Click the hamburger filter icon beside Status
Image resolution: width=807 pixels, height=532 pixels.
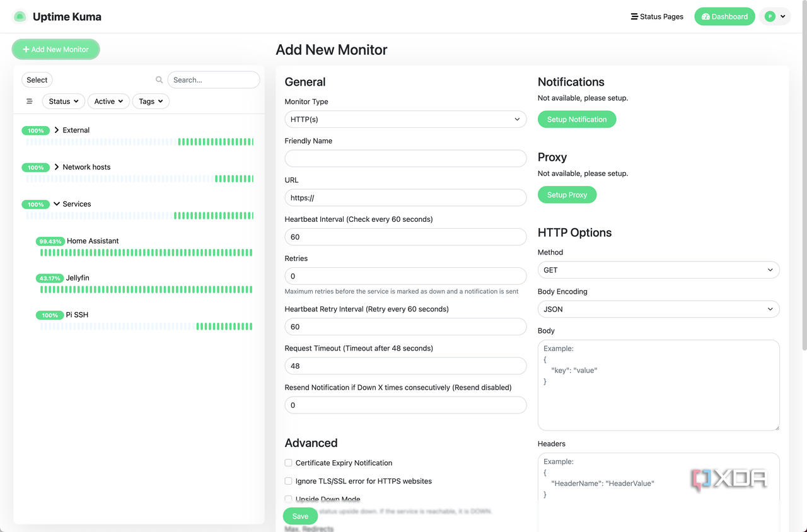click(x=29, y=101)
